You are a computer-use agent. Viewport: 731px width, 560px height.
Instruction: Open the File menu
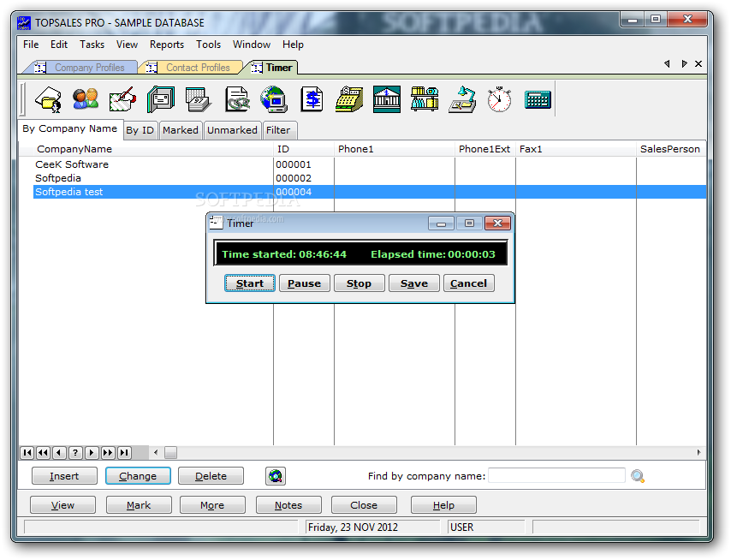31,45
